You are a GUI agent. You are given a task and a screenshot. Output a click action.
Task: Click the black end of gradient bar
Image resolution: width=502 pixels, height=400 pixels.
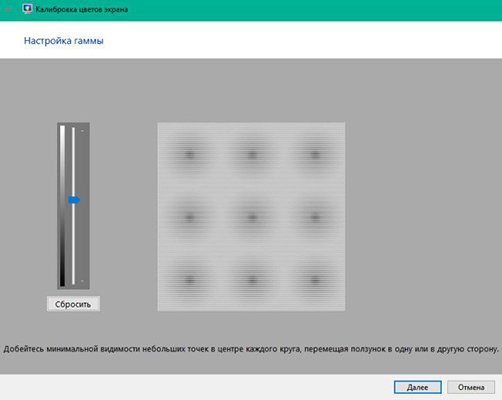tap(62, 278)
